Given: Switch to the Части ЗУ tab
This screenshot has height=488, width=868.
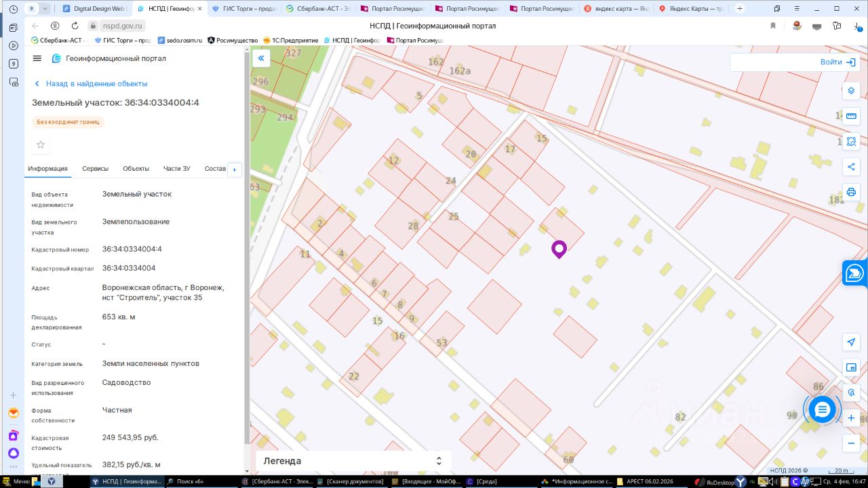Looking at the screenshot, I should (x=176, y=169).
